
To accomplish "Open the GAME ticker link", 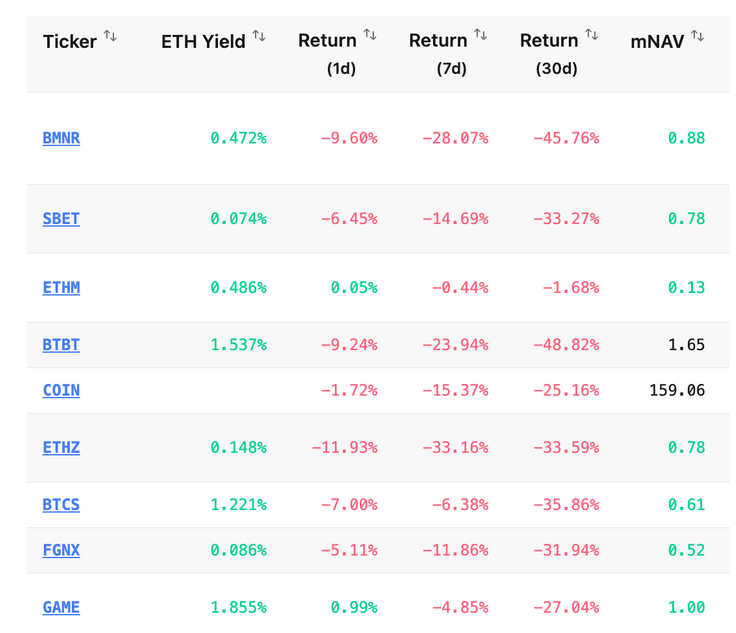I will 61,607.
